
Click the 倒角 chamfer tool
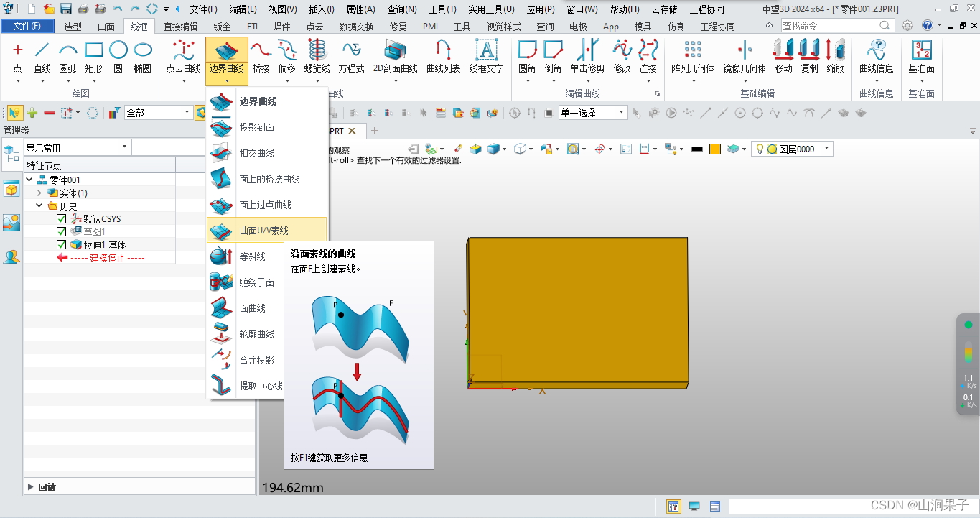[553, 57]
